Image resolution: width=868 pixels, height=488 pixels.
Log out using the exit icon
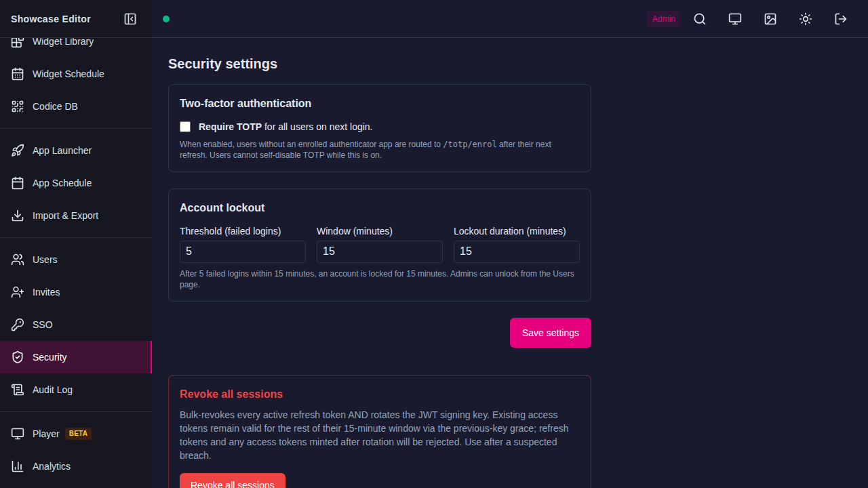pyautogui.click(x=841, y=19)
